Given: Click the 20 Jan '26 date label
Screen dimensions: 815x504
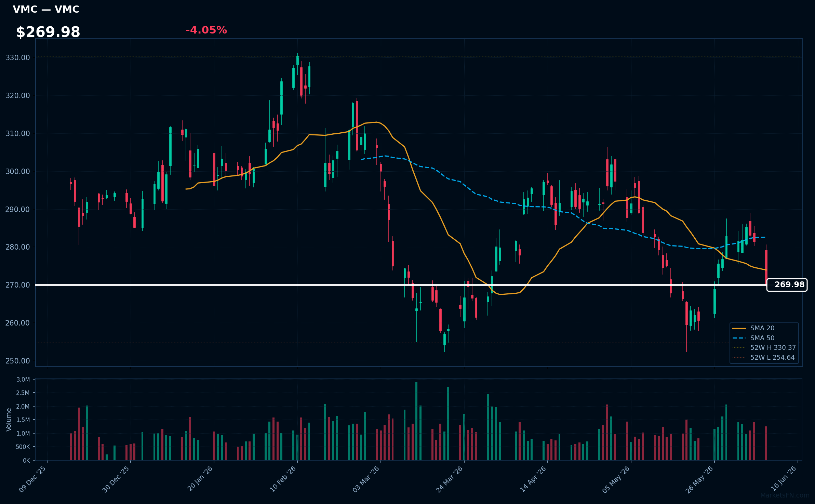Looking at the screenshot, I should 200,479.
